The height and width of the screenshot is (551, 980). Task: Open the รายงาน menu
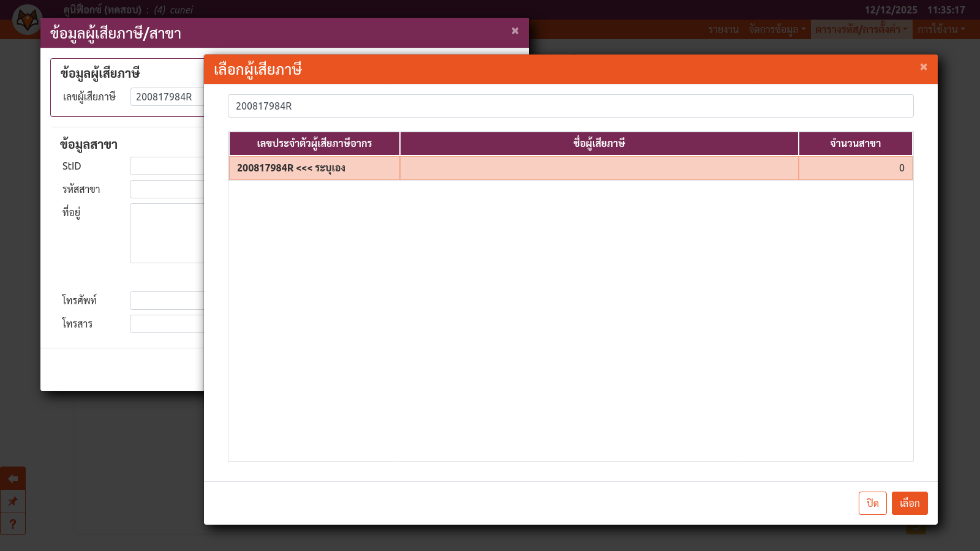click(723, 29)
